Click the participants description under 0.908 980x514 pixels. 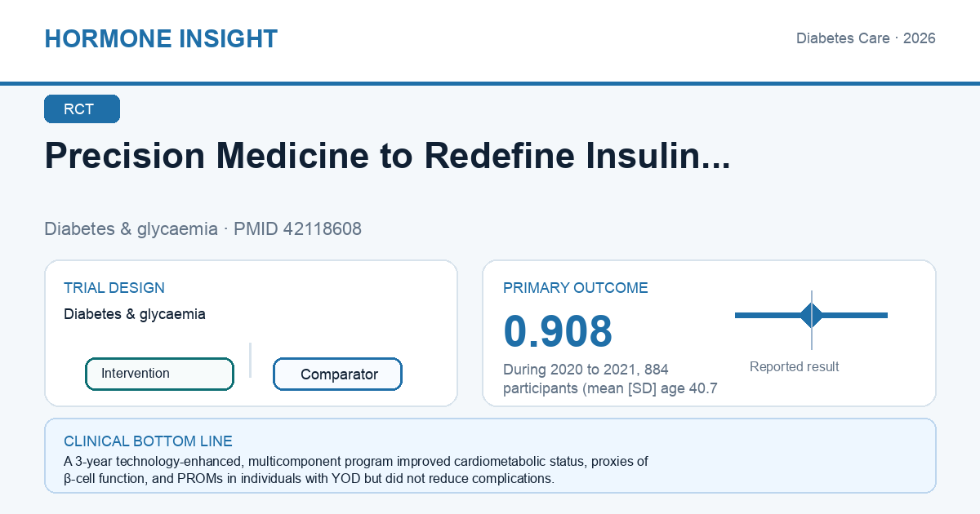tap(610, 379)
